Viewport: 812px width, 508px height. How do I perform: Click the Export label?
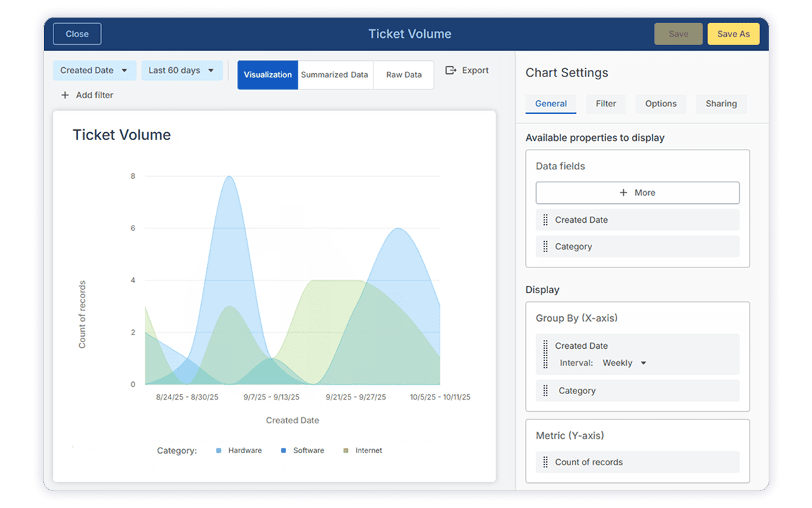475,70
